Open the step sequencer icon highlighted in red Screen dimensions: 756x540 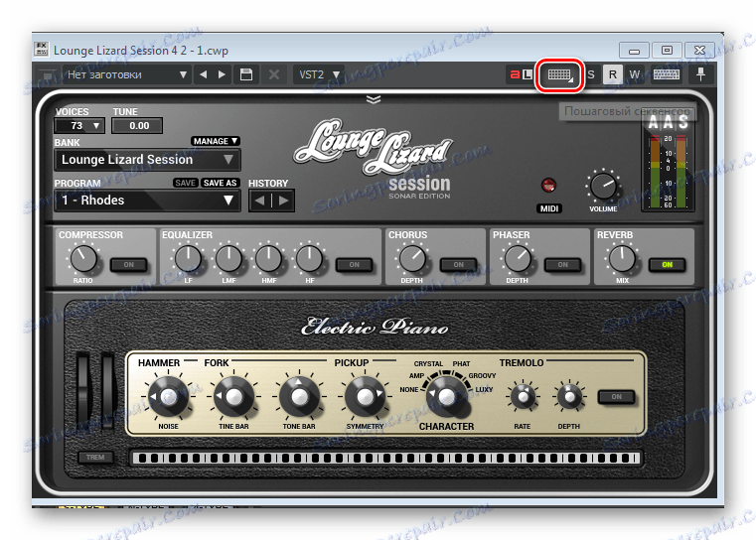pos(559,74)
